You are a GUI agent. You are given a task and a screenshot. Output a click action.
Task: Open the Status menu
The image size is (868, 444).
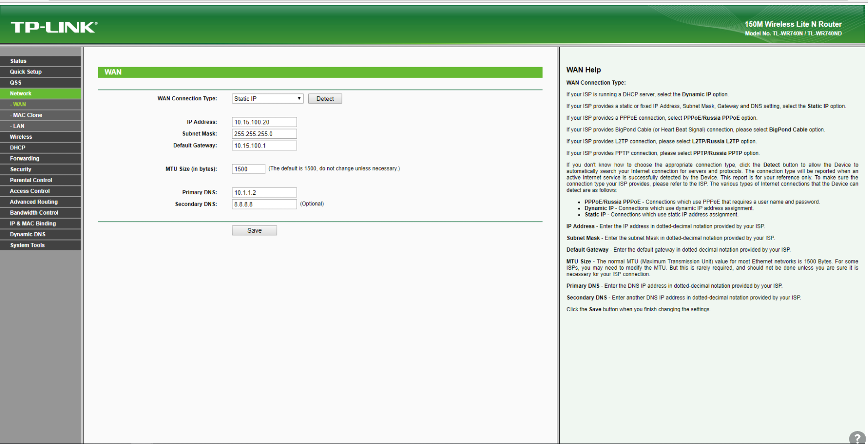click(x=40, y=61)
